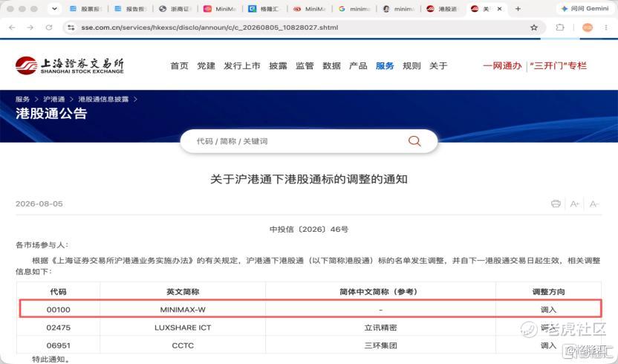This screenshot has width=618, height=364.
Task: Click the 英文简称 column header
Action: pyautogui.click(x=183, y=292)
